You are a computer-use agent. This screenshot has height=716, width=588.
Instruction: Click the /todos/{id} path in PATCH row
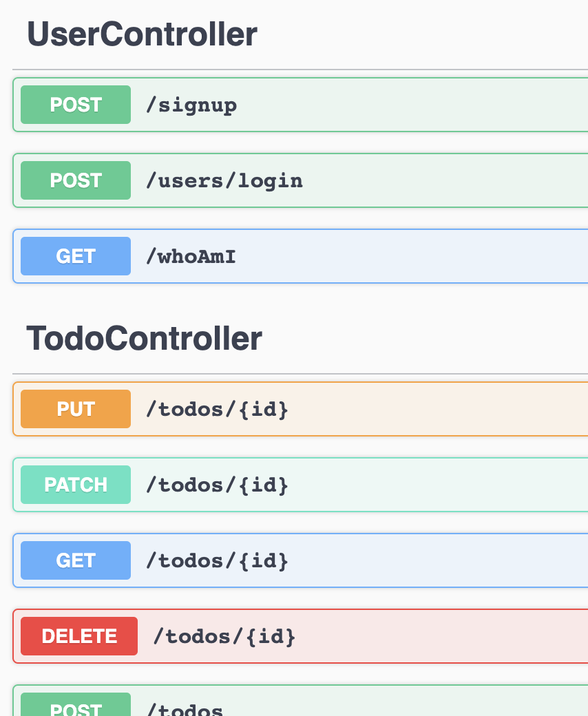tap(218, 485)
